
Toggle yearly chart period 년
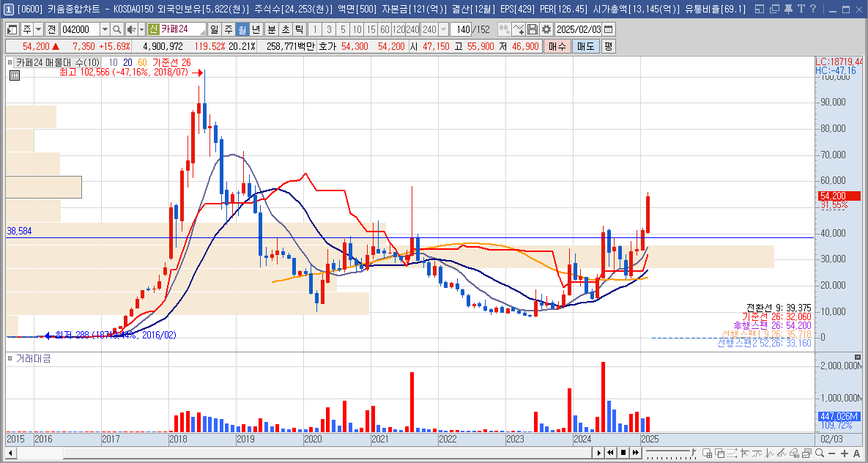pos(256,29)
